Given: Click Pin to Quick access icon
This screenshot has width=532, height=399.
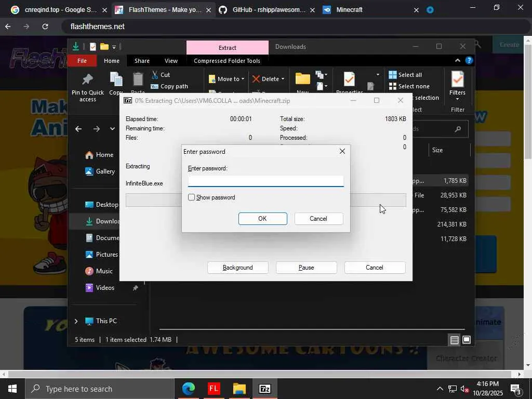Looking at the screenshot, I should point(87,79).
